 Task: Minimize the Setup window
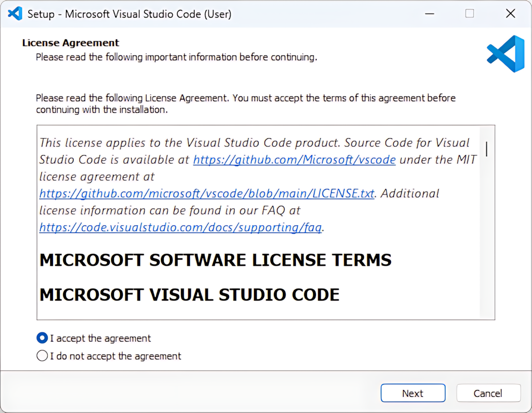[x=429, y=14]
